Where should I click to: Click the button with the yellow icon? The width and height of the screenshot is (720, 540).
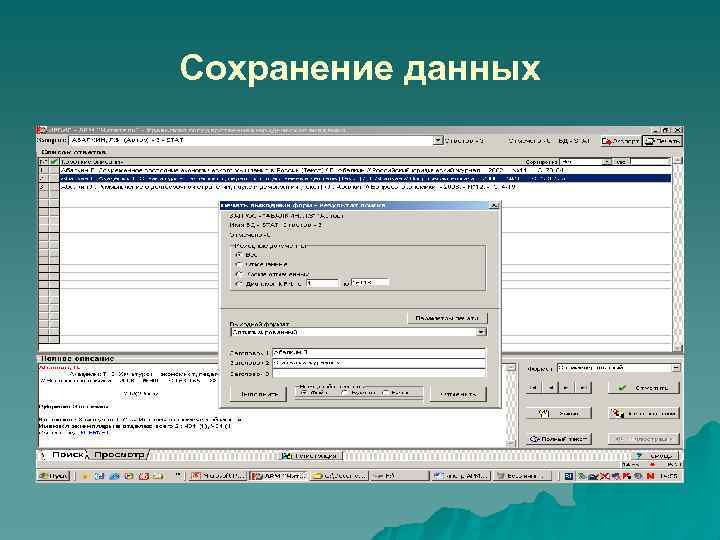558,414
